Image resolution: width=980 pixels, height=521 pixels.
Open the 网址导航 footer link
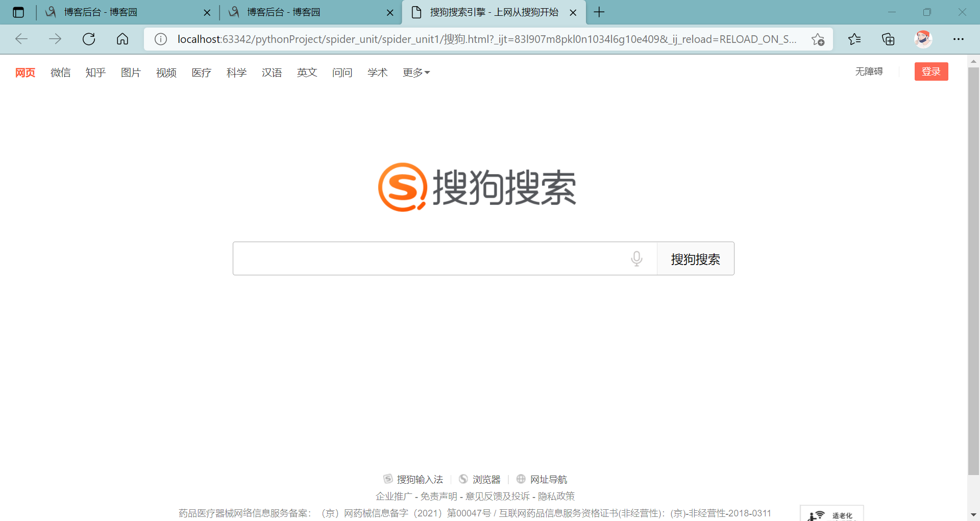point(548,479)
